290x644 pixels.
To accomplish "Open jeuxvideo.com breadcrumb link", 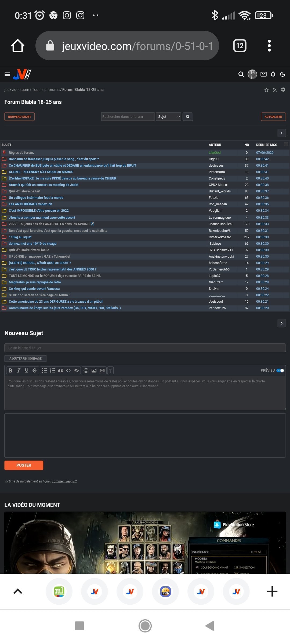I will (x=17, y=90).
